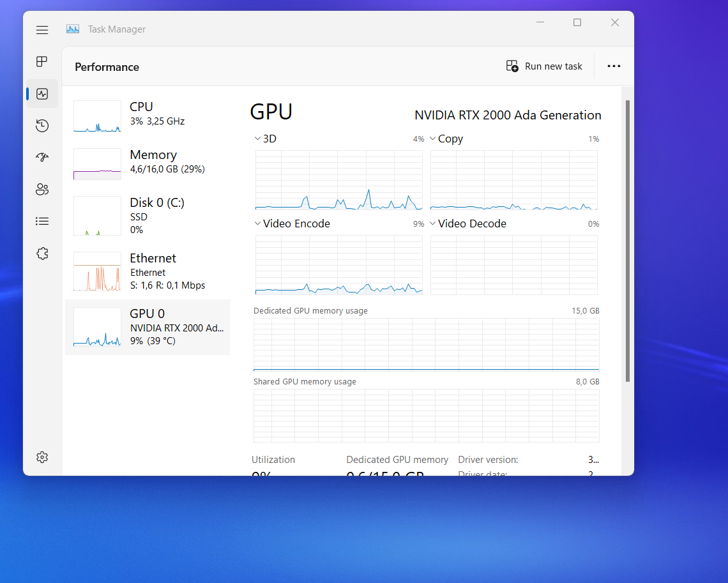This screenshot has width=728, height=583.
Task: Select the Disk 0 (C:) item
Action: pyautogui.click(x=148, y=216)
